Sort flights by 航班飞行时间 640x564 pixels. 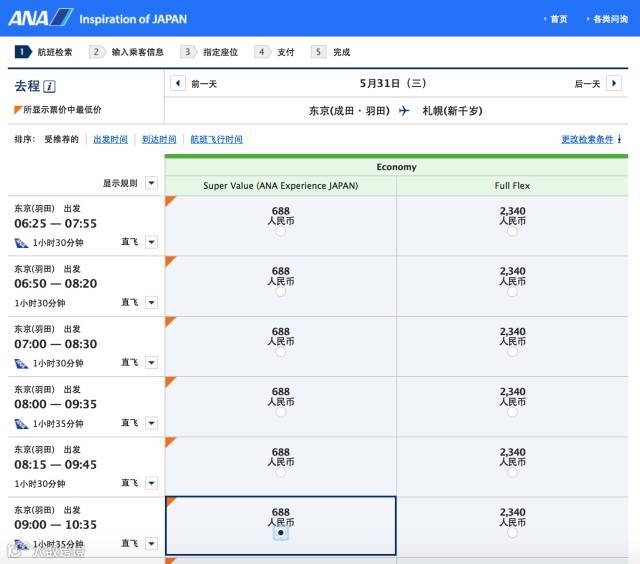[x=216, y=139]
